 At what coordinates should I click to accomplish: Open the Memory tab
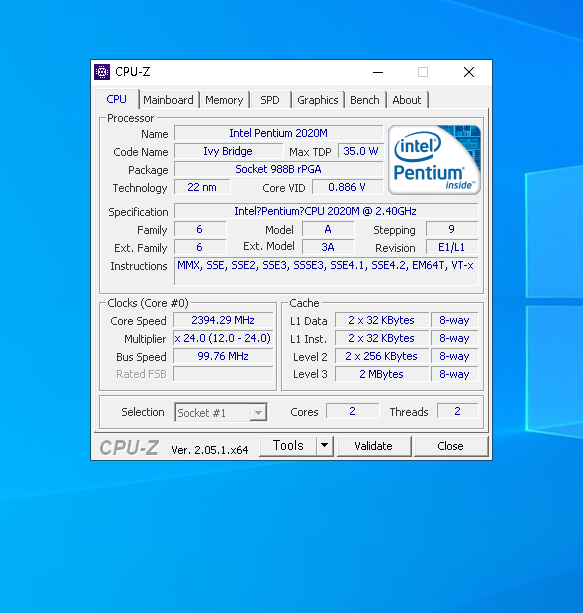click(224, 100)
